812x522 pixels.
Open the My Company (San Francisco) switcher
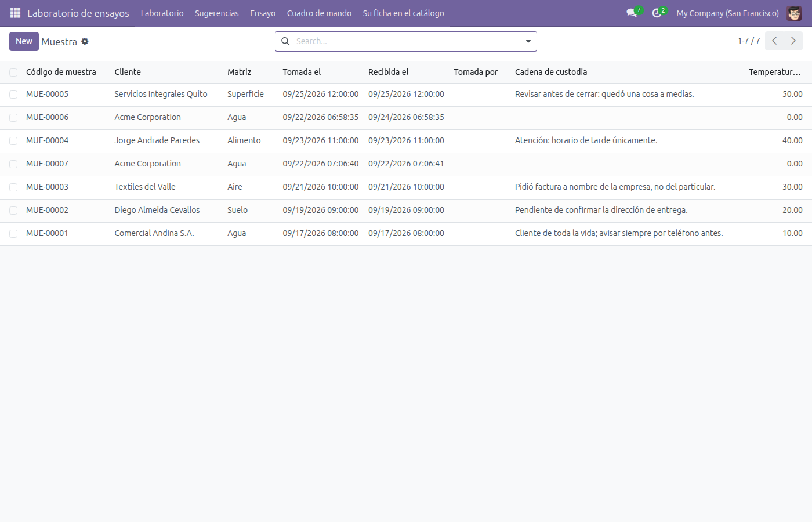pos(727,13)
